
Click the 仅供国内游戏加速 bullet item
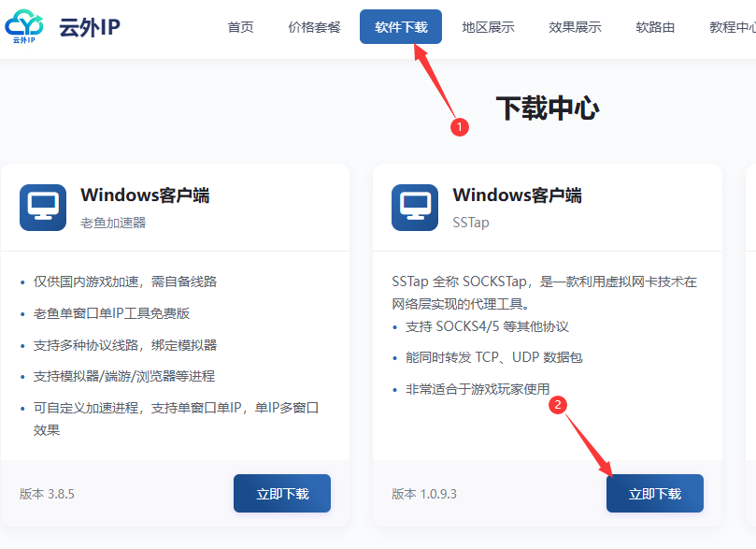click(x=125, y=282)
